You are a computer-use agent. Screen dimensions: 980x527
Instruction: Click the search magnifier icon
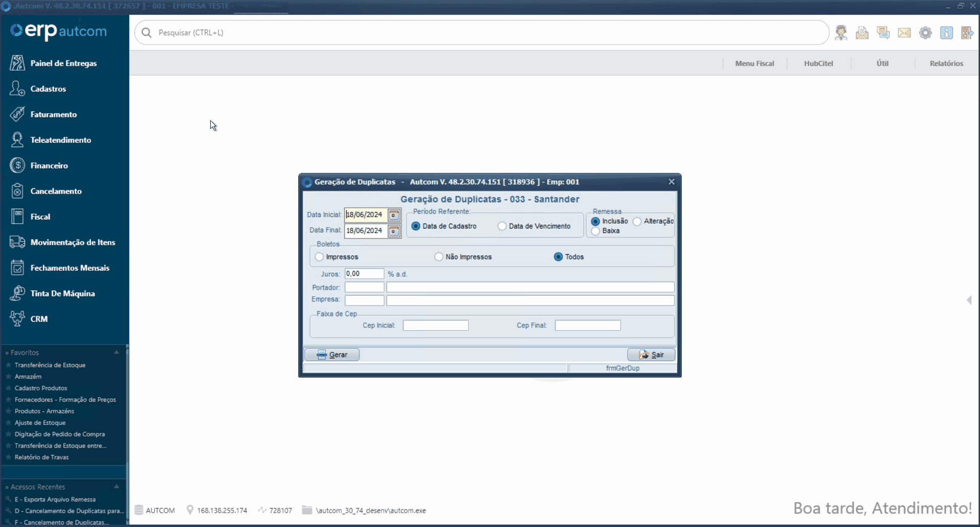[146, 33]
